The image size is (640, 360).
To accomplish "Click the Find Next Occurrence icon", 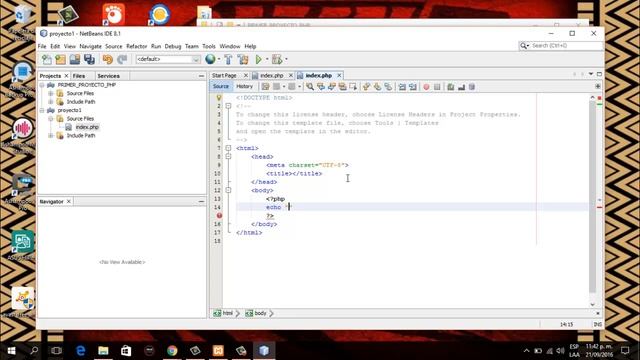I will 331,87.
